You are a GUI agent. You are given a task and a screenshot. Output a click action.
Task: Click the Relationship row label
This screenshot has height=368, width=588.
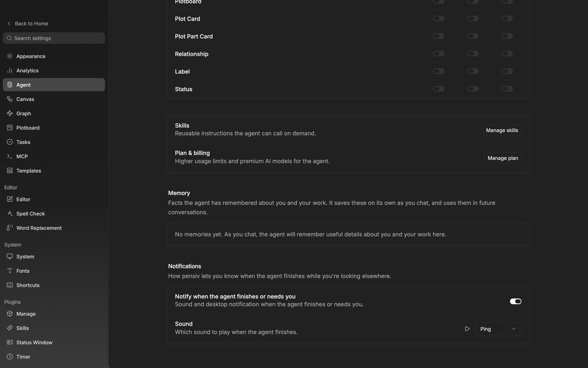tap(192, 54)
